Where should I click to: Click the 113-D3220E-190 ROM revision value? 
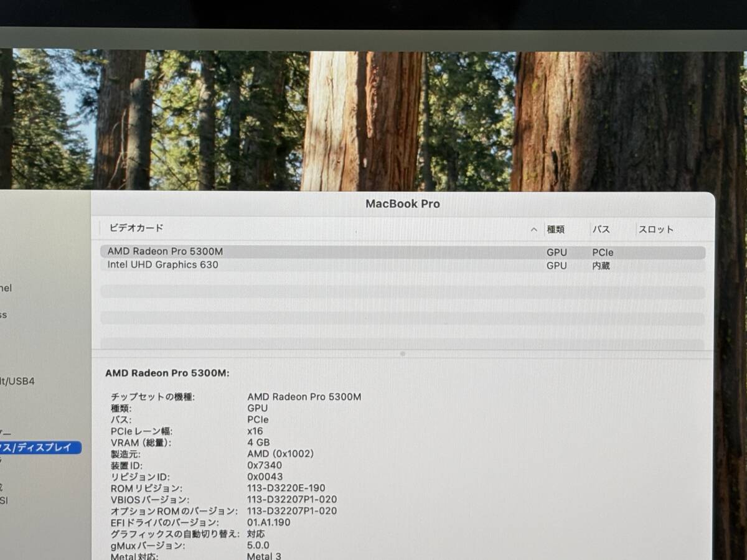point(286,488)
